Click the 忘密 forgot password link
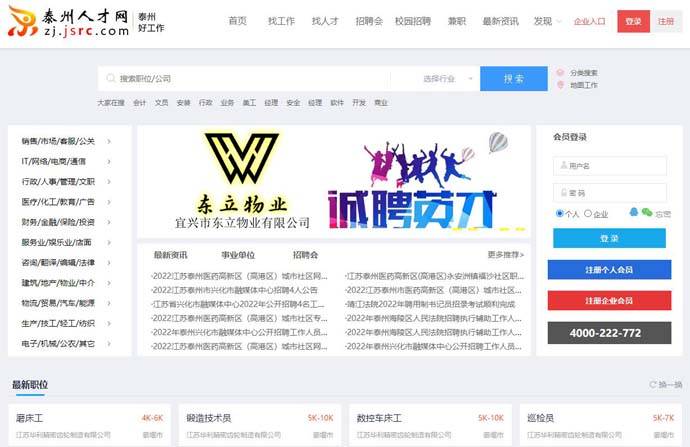Screen dimensions: 690x447 pos(663,214)
